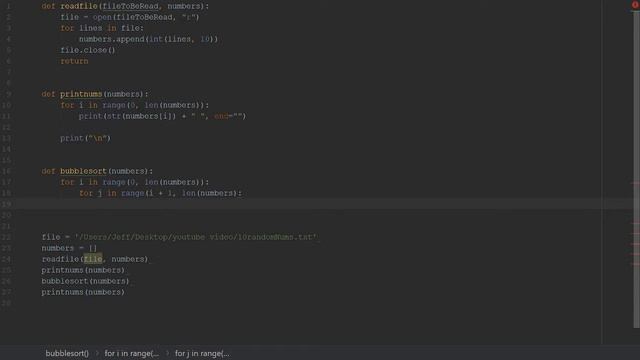Click the 'print(str(numbers[i]) + " ", end="")' line
640x360 pixels.
(162, 116)
